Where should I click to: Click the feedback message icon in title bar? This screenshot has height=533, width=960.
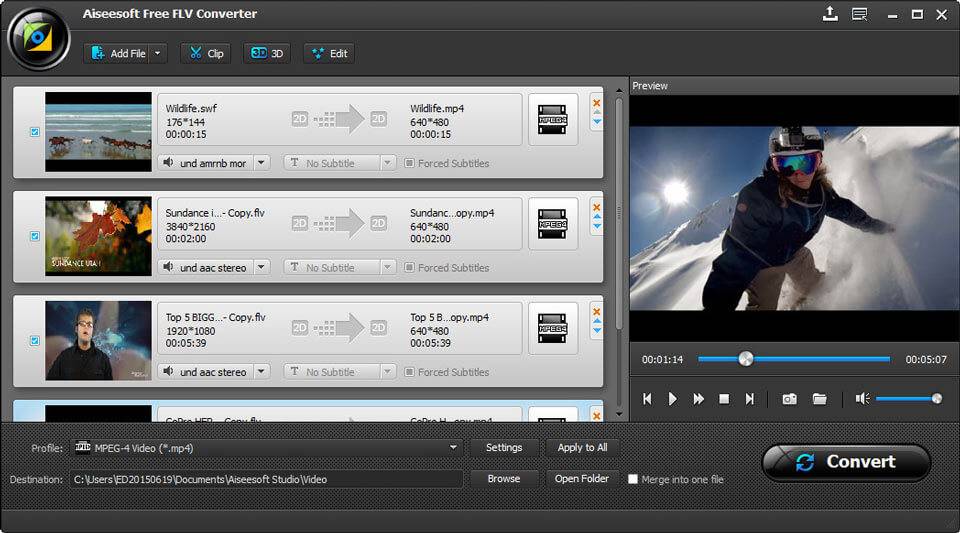coord(860,14)
